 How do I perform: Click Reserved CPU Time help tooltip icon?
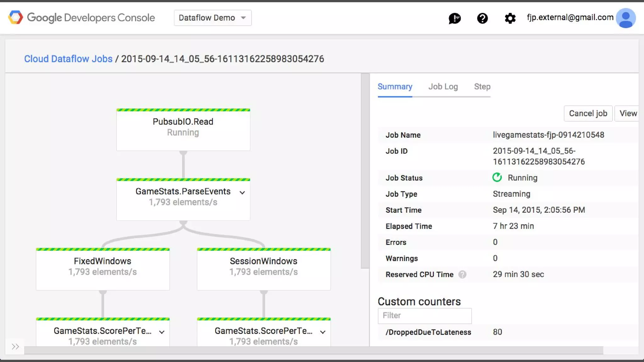462,275
